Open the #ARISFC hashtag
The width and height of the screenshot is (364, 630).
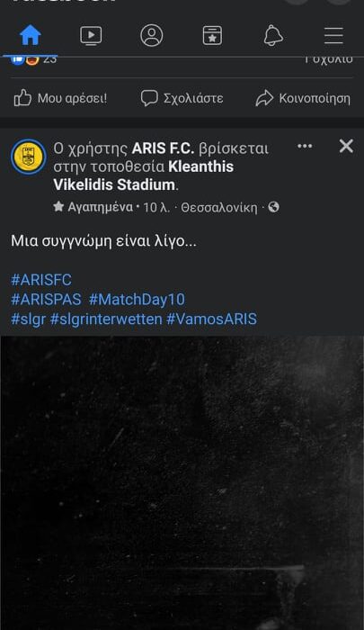pyautogui.click(x=41, y=280)
